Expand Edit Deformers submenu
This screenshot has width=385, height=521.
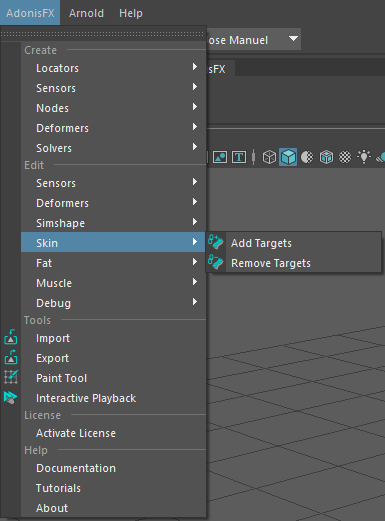click(x=113, y=203)
